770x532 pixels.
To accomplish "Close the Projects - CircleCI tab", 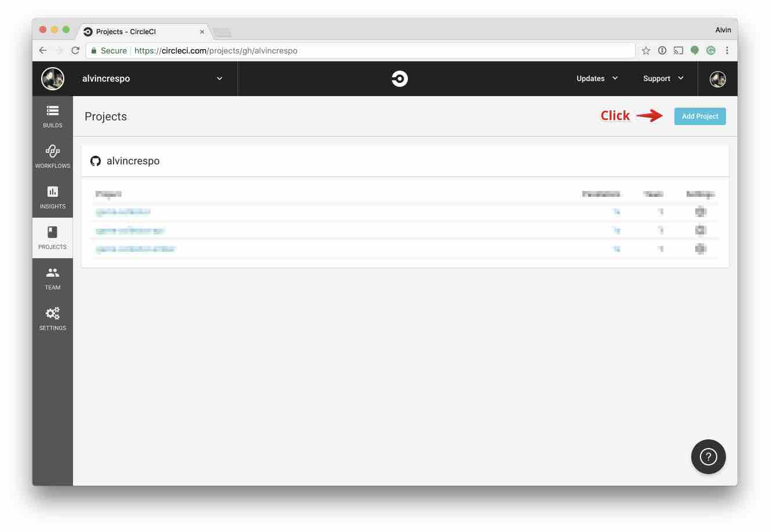I will (x=202, y=32).
